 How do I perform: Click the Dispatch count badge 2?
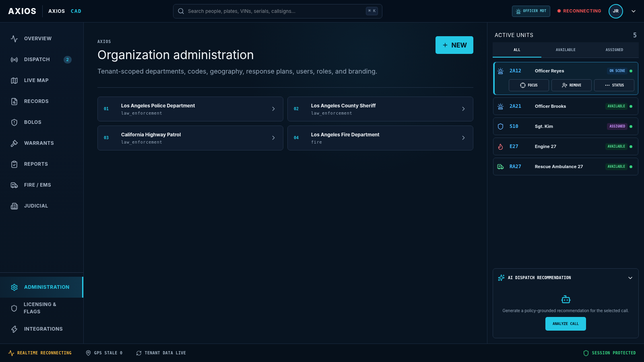(68, 60)
